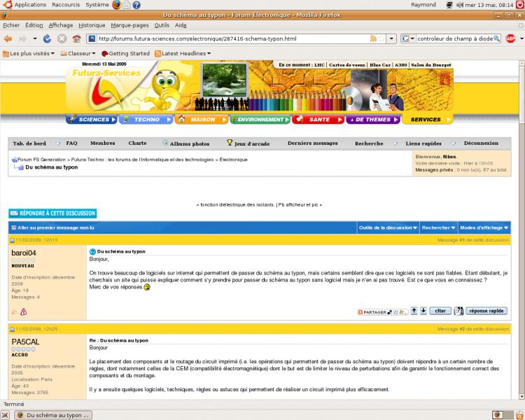This screenshot has height=420, width=525.
Task: Click the PARTAGER share button
Action: coord(383,312)
